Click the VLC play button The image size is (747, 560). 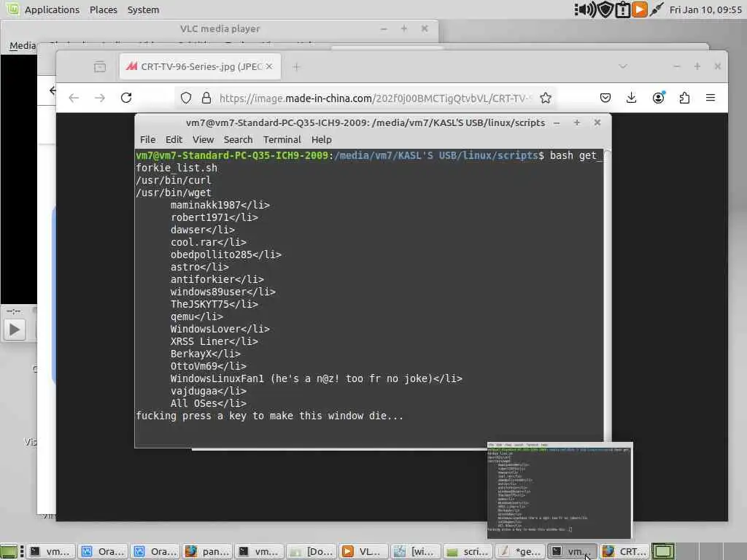point(15,330)
